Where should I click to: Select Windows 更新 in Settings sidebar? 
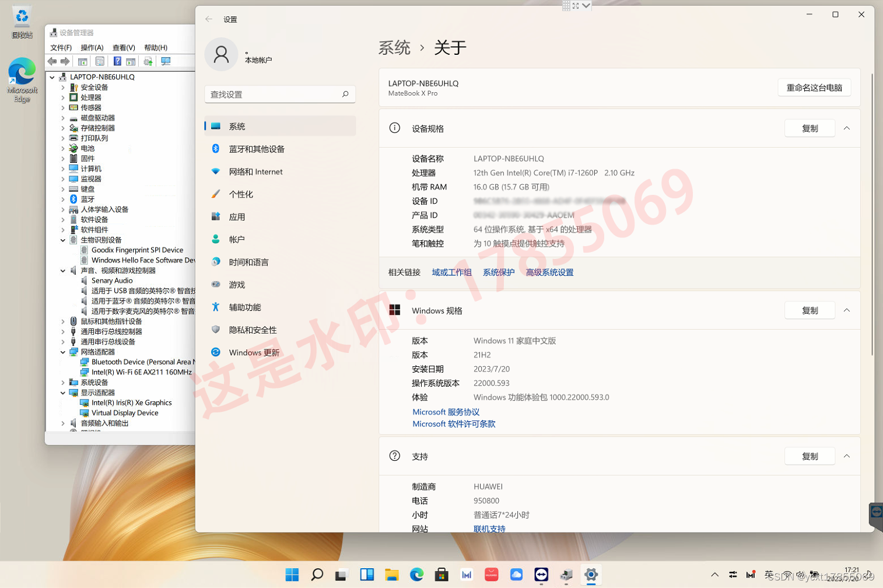(x=280, y=352)
